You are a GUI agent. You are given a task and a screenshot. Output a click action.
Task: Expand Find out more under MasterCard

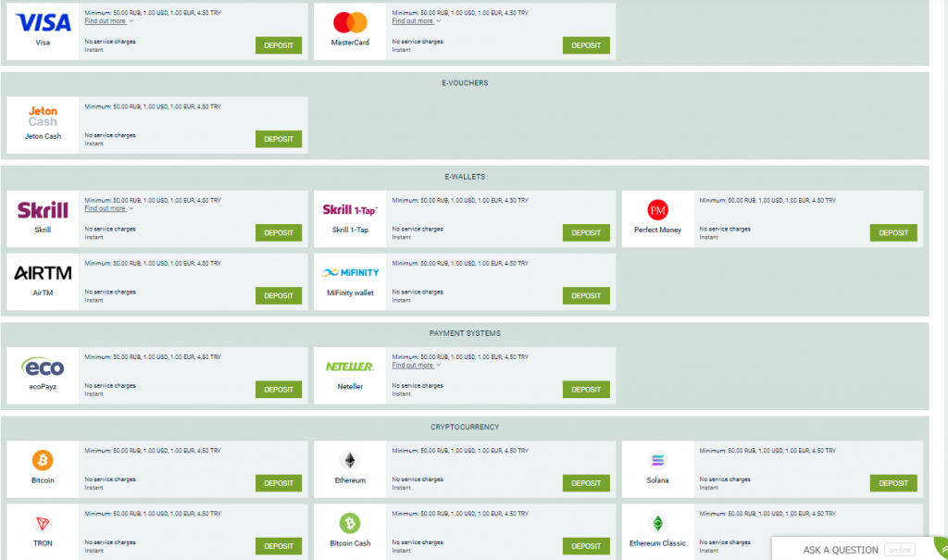(417, 21)
